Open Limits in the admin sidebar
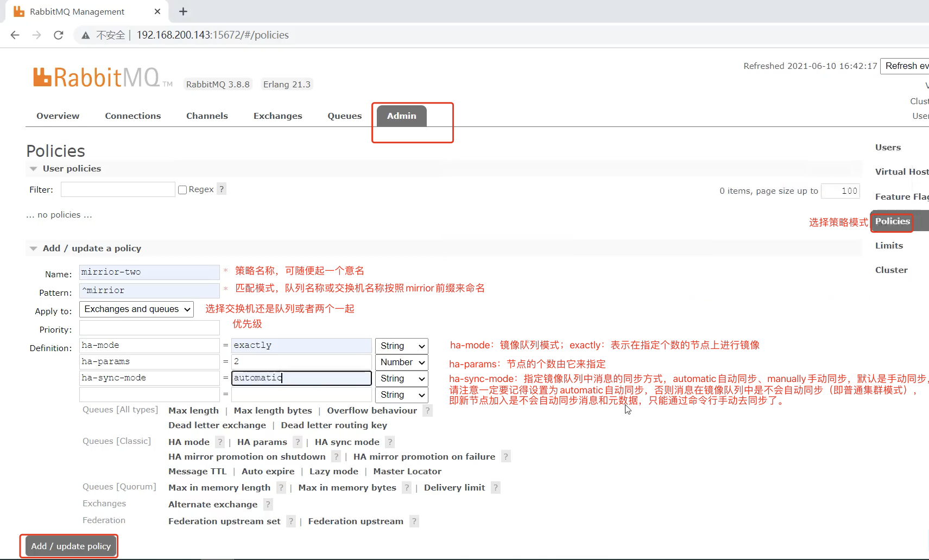Screen dimensions: 929x560 point(889,246)
